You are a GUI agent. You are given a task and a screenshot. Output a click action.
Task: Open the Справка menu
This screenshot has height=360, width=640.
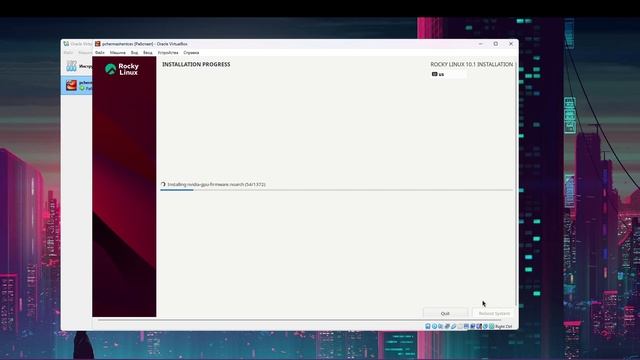tap(191, 53)
